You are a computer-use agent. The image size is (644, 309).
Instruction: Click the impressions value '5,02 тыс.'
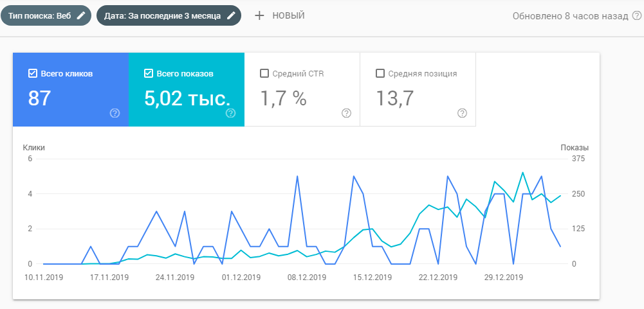tap(187, 98)
